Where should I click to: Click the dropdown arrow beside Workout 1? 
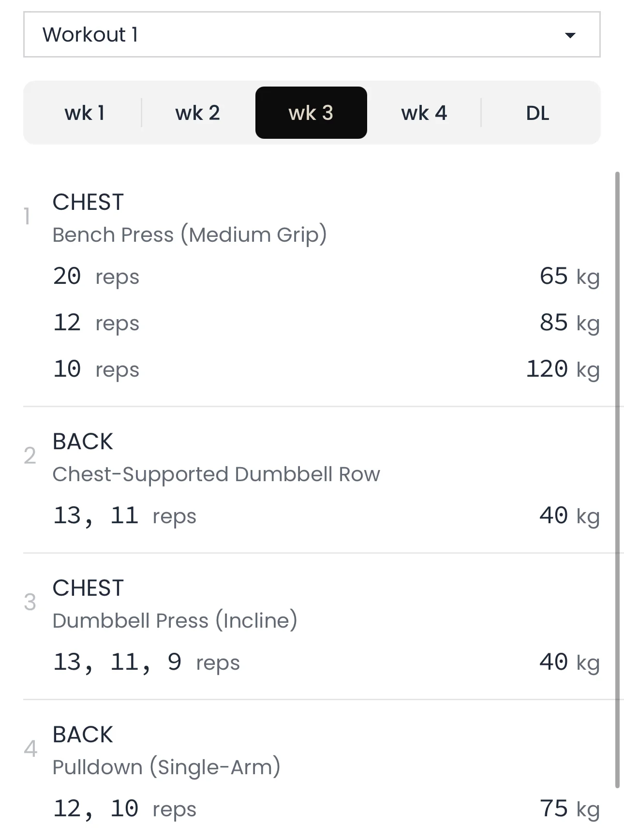point(570,35)
